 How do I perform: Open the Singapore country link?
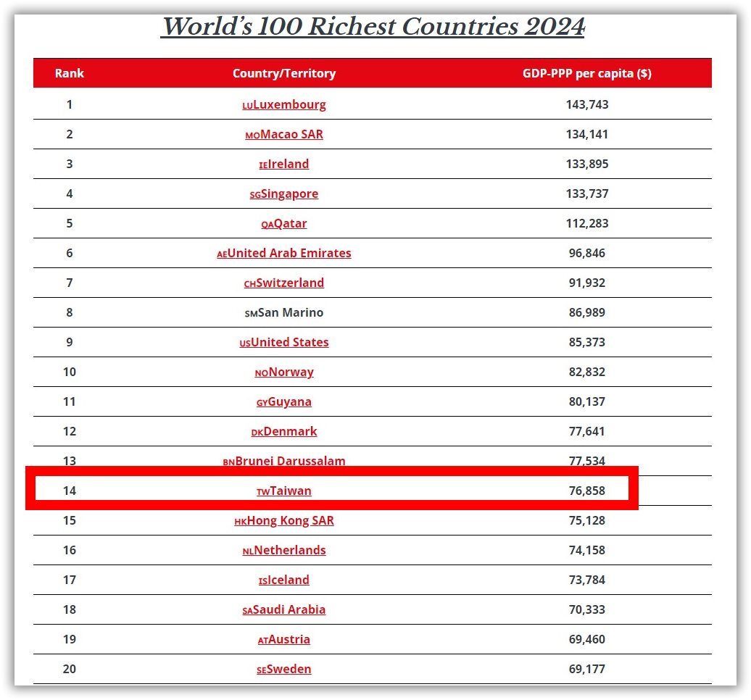[x=284, y=194]
